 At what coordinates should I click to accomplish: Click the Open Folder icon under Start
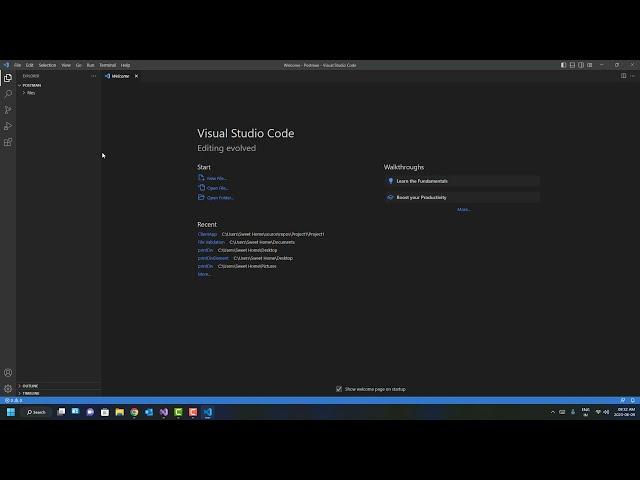pos(201,197)
